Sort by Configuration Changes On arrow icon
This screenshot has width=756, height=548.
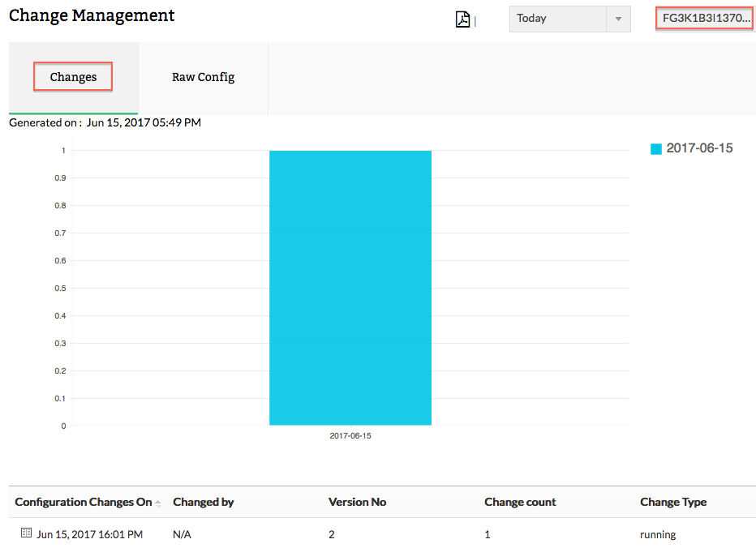click(x=157, y=503)
